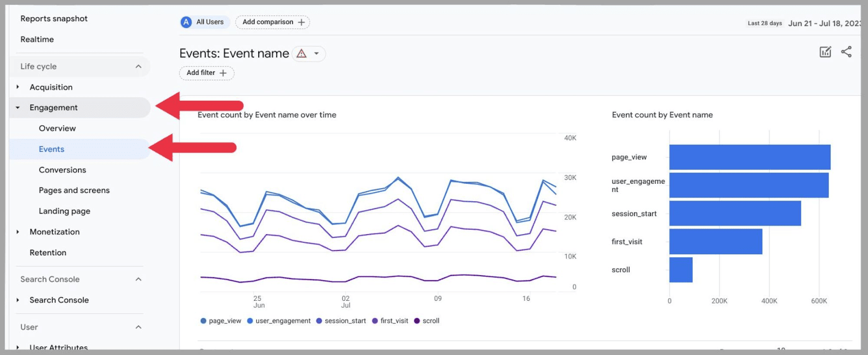Open the Realtime report
This screenshot has width=868, height=355.
tap(37, 40)
